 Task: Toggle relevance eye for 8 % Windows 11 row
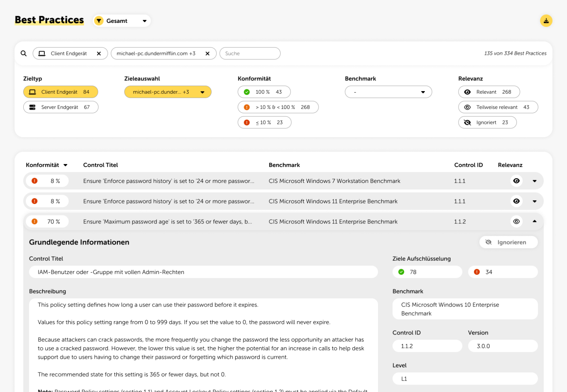point(516,201)
